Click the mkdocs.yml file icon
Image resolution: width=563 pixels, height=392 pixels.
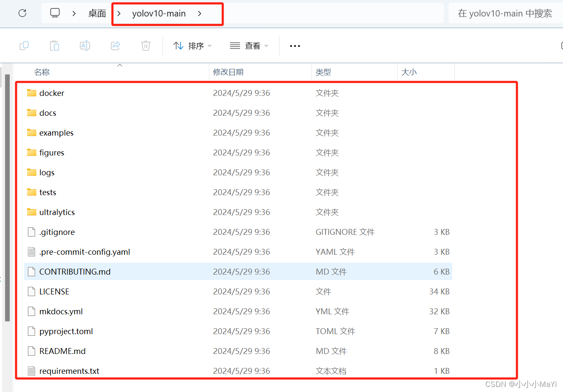(x=31, y=311)
